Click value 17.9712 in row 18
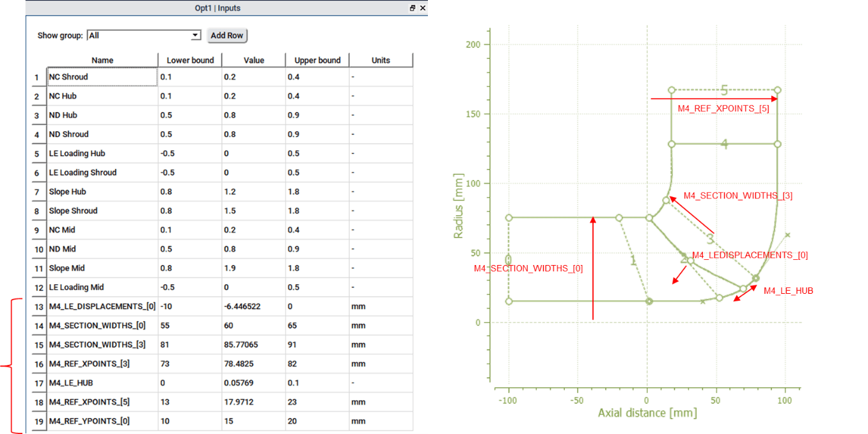 click(x=253, y=402)
